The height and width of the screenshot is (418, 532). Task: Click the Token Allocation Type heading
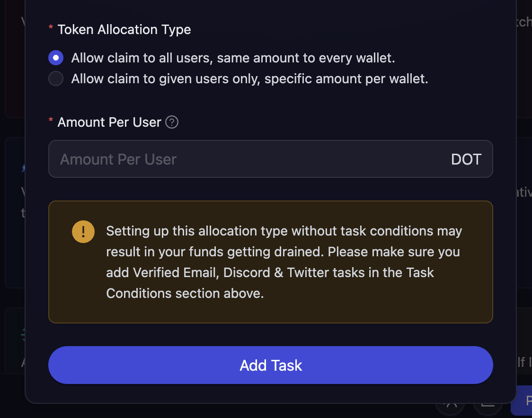click(x=124, y=29)
